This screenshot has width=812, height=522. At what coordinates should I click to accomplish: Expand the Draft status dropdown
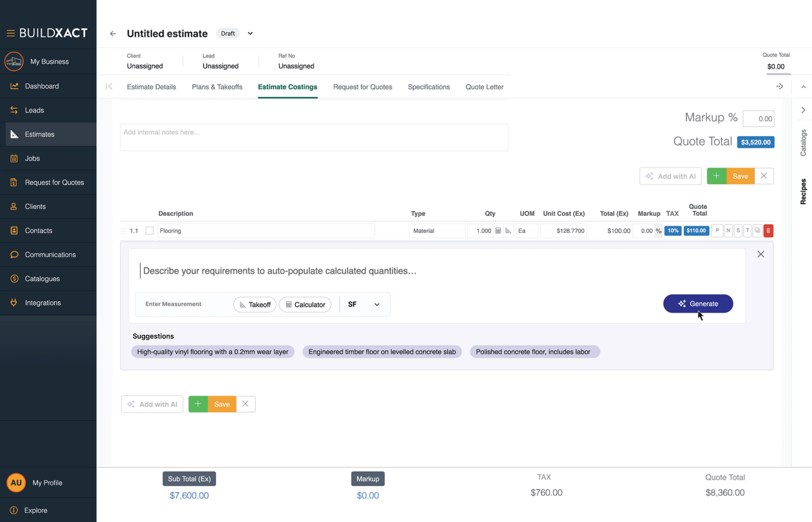pyautogui.click(x=250, y=33)
